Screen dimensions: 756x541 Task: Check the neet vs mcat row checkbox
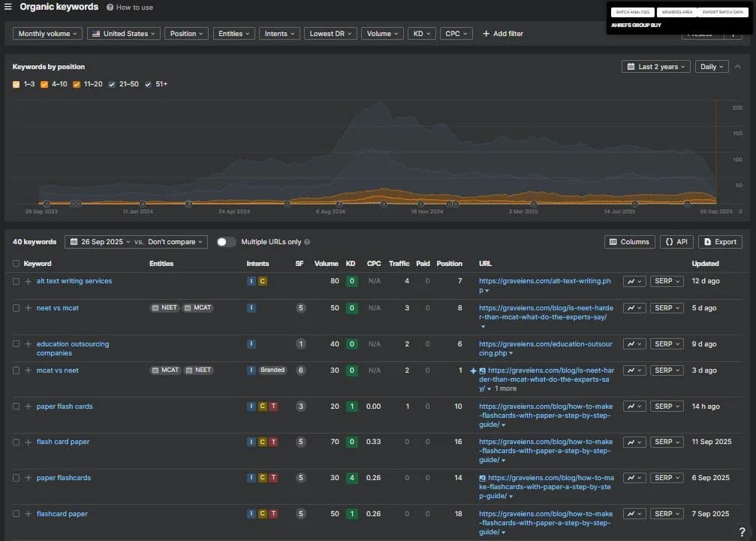pos(16,308)
